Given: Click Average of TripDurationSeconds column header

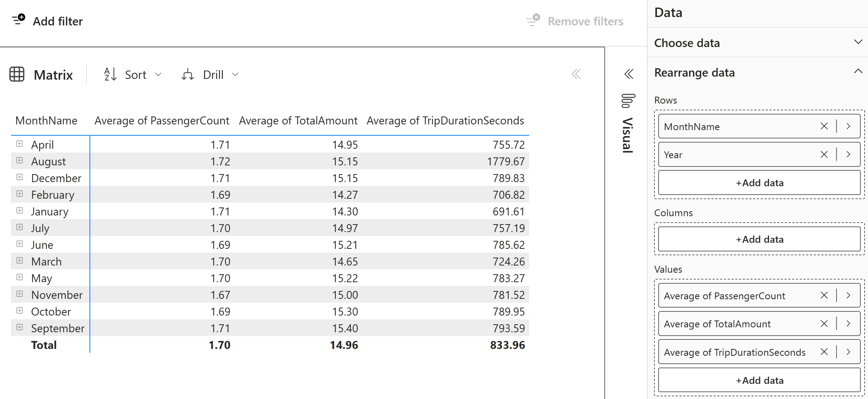Looking at the screenshot, I should coord(445,121).
